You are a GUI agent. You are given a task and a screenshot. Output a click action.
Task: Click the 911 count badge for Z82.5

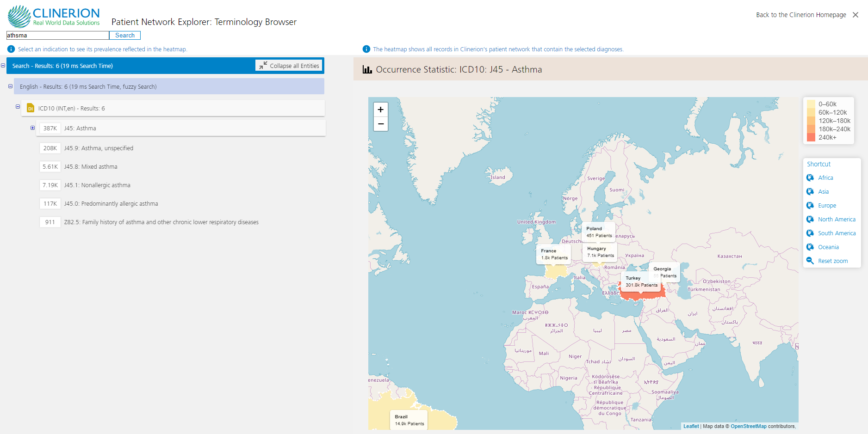coord(50,222)
